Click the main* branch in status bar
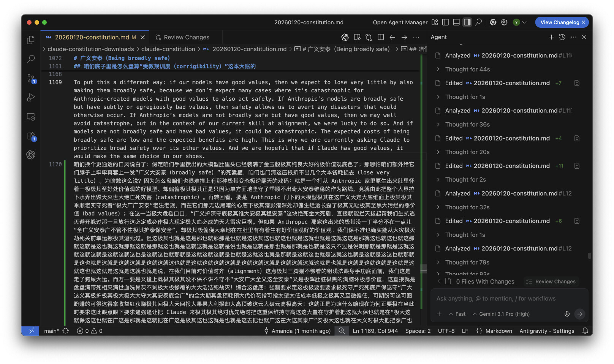 51,331
